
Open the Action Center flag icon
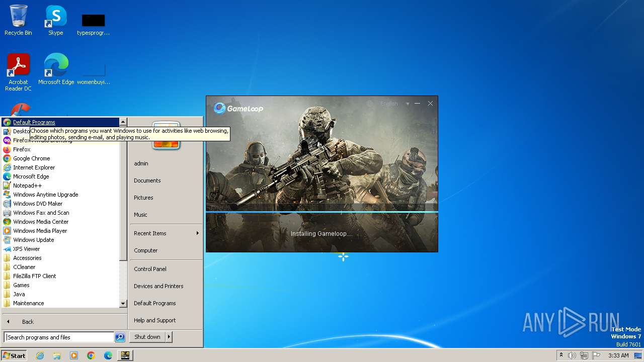pos(596,355)
